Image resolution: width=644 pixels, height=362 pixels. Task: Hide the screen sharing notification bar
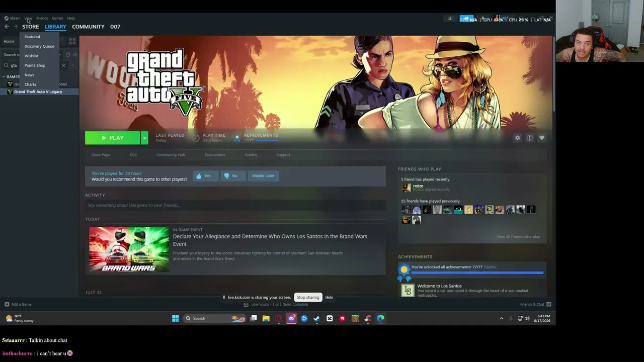(329, 297)
